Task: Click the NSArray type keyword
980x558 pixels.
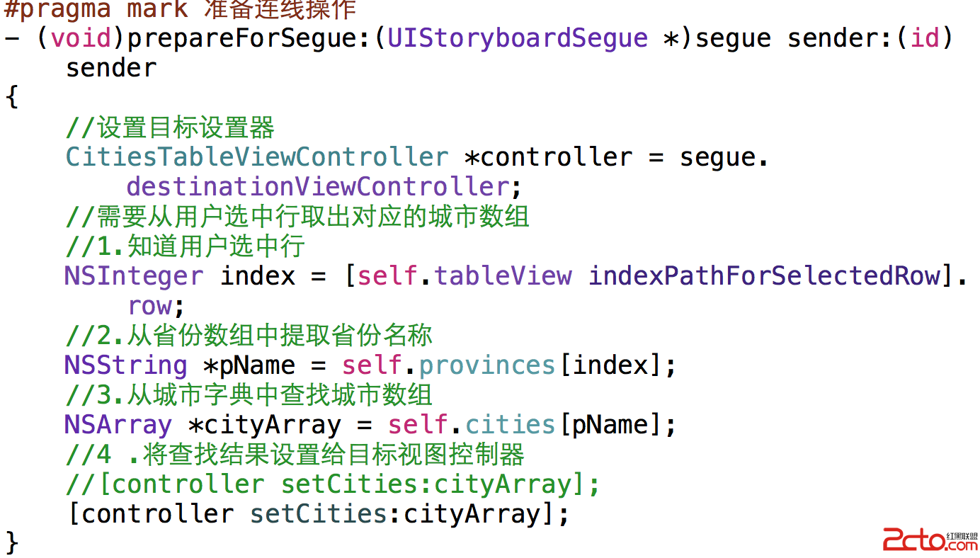Action: (x=118, y=425)
